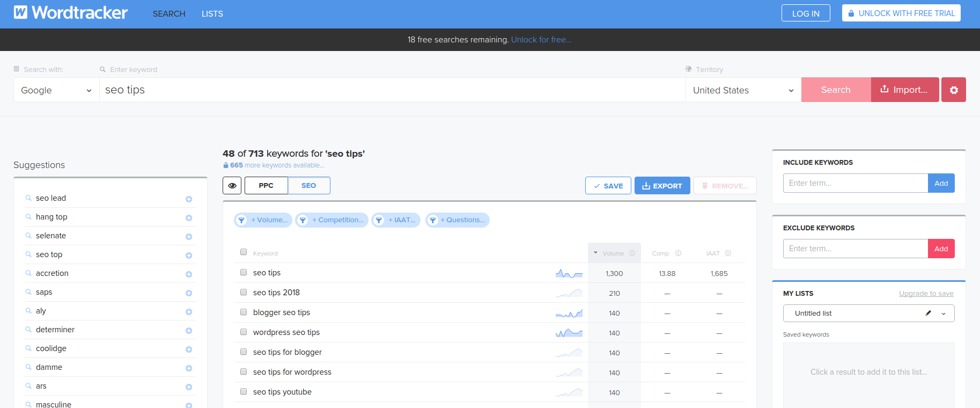Image resolution: width=980 pixels, height=408 pixels.
Task: Click the Import... button
Action: coord(905,90)
